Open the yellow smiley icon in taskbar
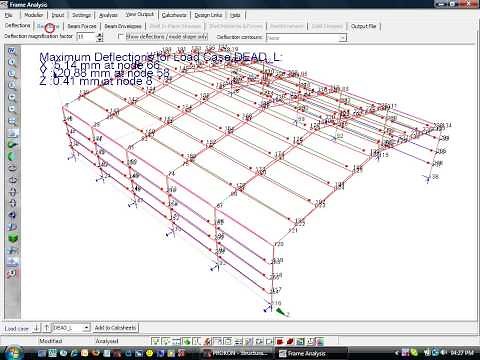The image size is (480, 360). click(150, 353)
